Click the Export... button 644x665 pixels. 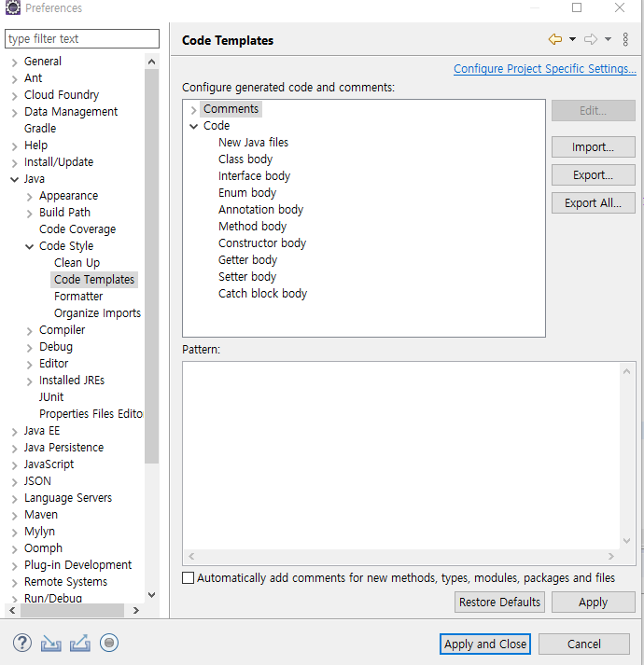click(593, 174)
